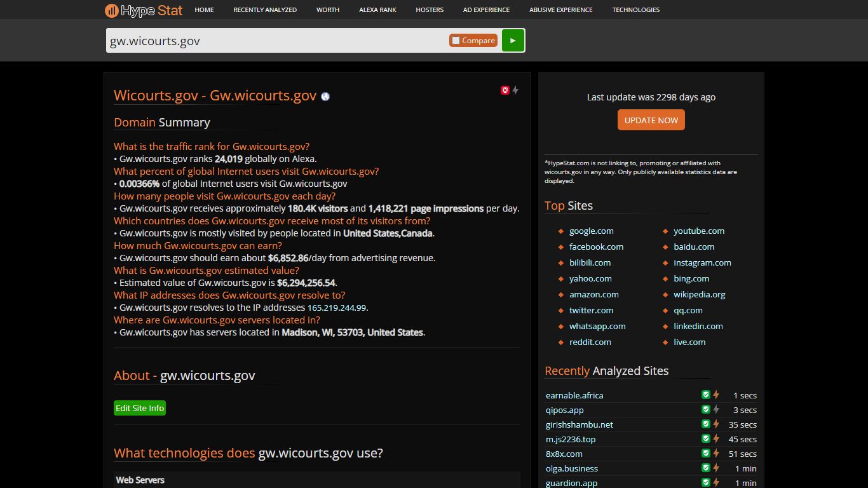The height and width of the screenshot is (488, 868).
Task: Open the HOSTERS menu item
Action: point(430,10)
